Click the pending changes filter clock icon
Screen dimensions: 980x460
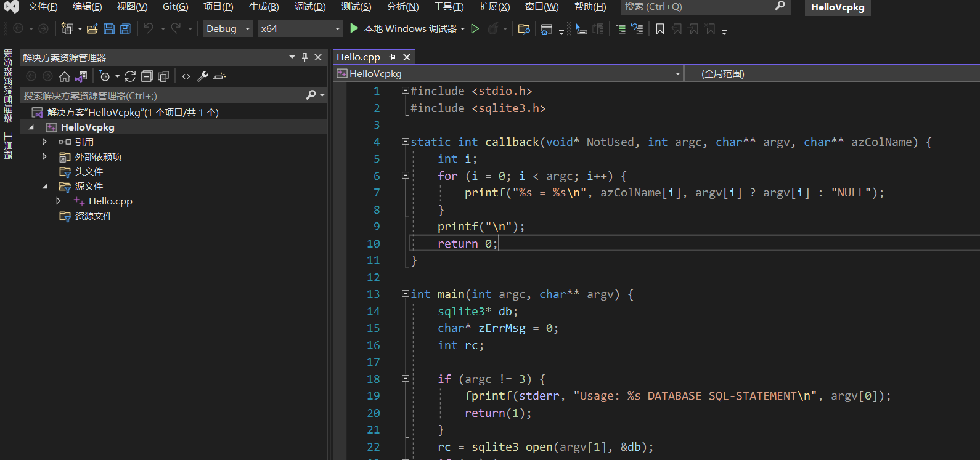coord(105,76)
